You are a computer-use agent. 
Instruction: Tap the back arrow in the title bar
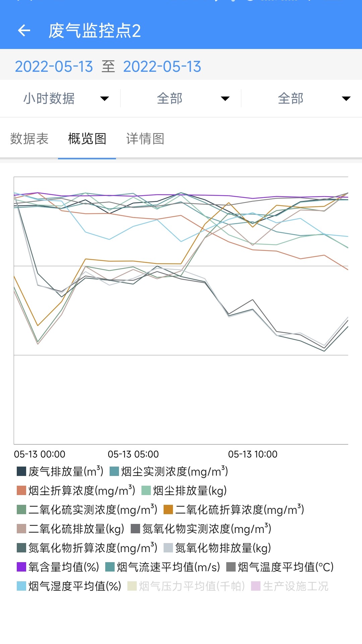click(24, 31)
